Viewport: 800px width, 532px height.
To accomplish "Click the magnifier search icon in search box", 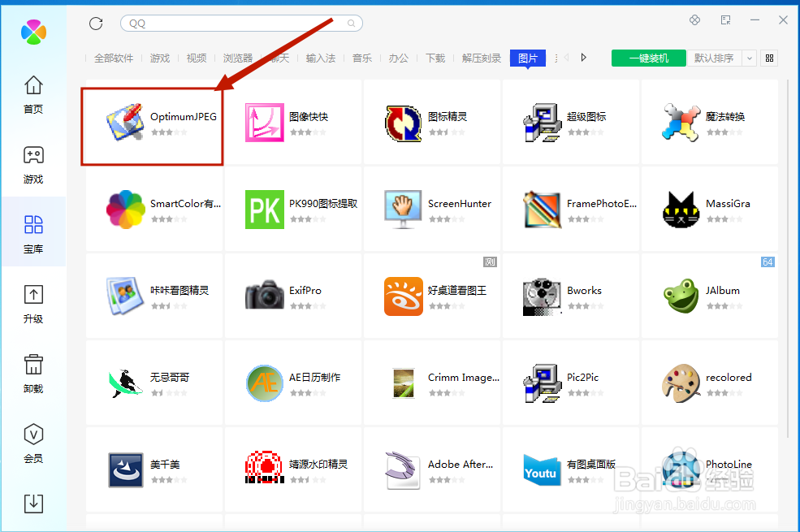I will coord(351,24).
